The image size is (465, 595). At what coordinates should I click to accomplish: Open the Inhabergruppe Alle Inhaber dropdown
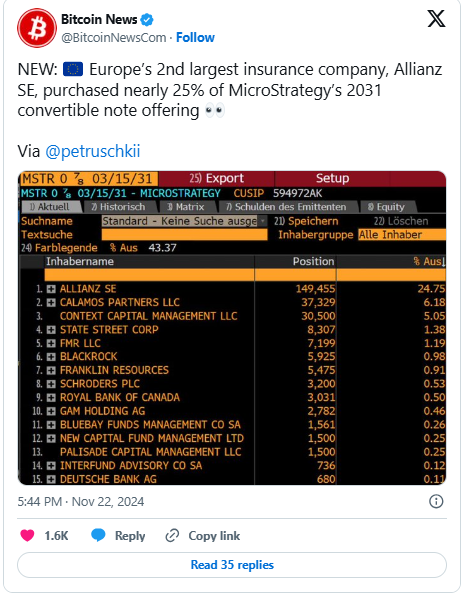pyautogui.click(x=402, y=235)
